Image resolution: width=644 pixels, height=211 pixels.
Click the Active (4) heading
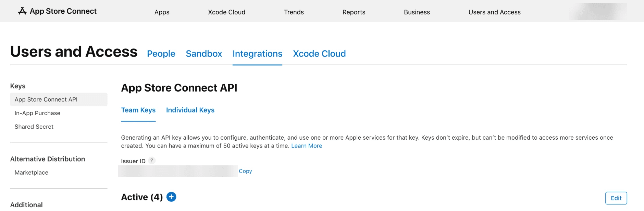(x=142, y=197)
